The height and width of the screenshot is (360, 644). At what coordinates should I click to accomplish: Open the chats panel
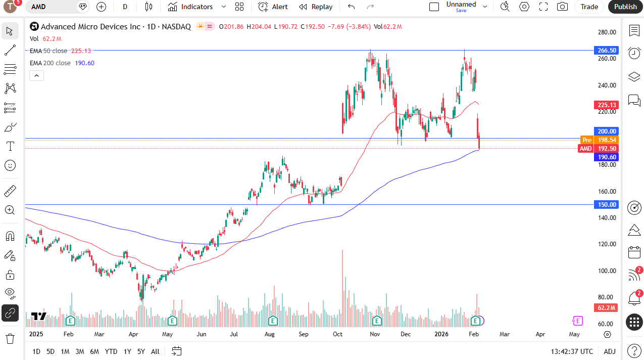click(x=634, y=100)
